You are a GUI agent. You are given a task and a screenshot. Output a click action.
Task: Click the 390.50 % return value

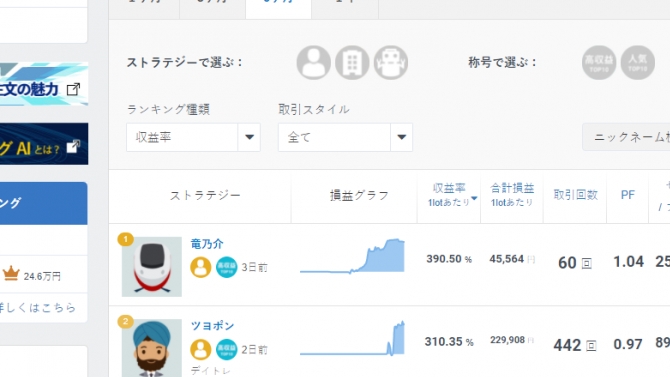click(x=449, y=259)
